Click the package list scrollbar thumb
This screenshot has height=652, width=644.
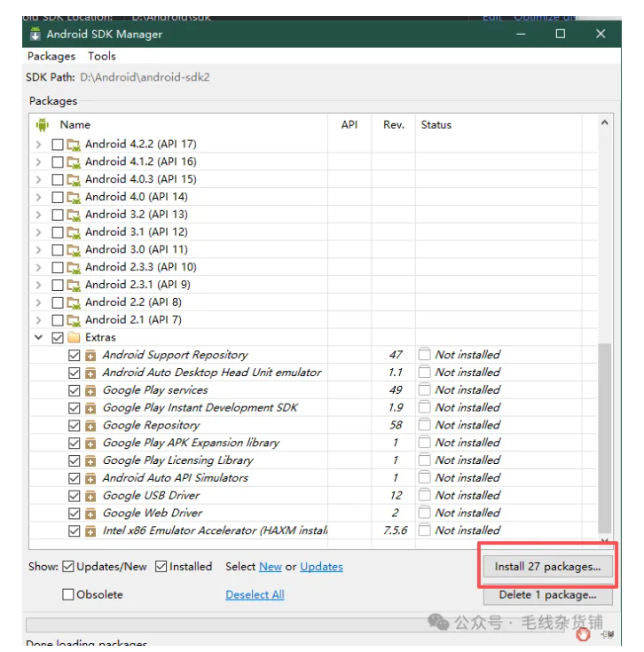pyautogui.click(x=604, y=438)
